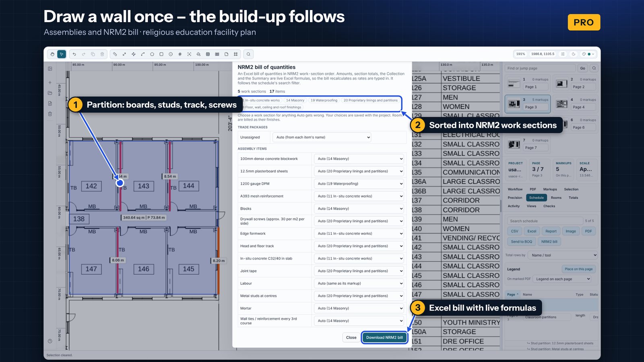Click the Find or jump page field
644x362 pixels.
click(540, 68)
